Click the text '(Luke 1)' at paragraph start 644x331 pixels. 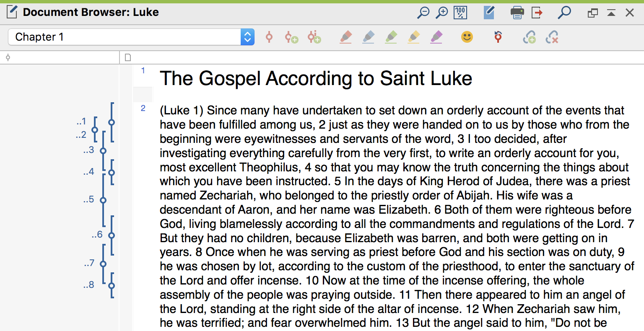(182, 111)
